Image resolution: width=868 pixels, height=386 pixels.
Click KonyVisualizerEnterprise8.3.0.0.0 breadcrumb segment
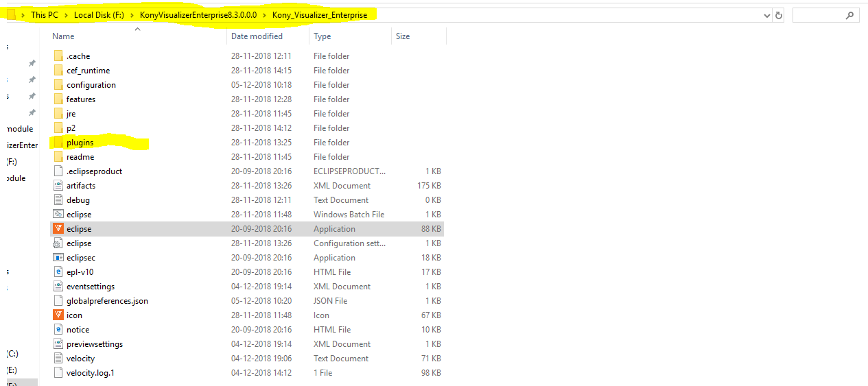pyautogui.click(x=198, y=15)
